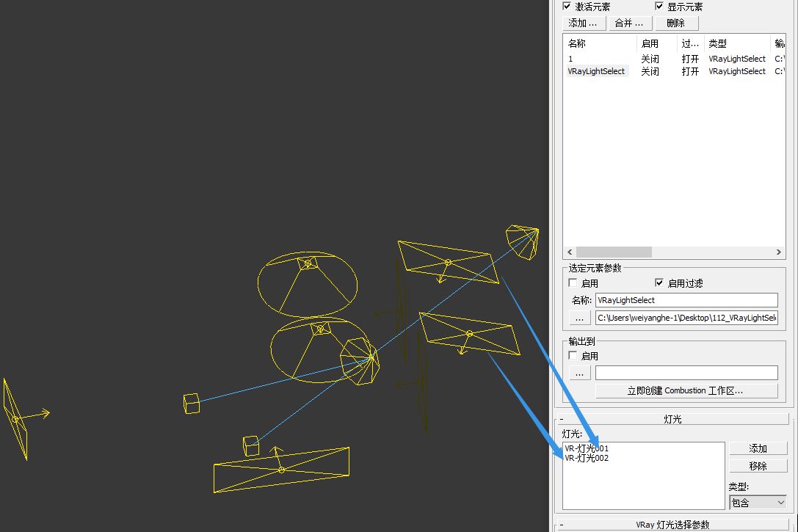Collapse the 灯光 rollout

[x=673, y=419]
